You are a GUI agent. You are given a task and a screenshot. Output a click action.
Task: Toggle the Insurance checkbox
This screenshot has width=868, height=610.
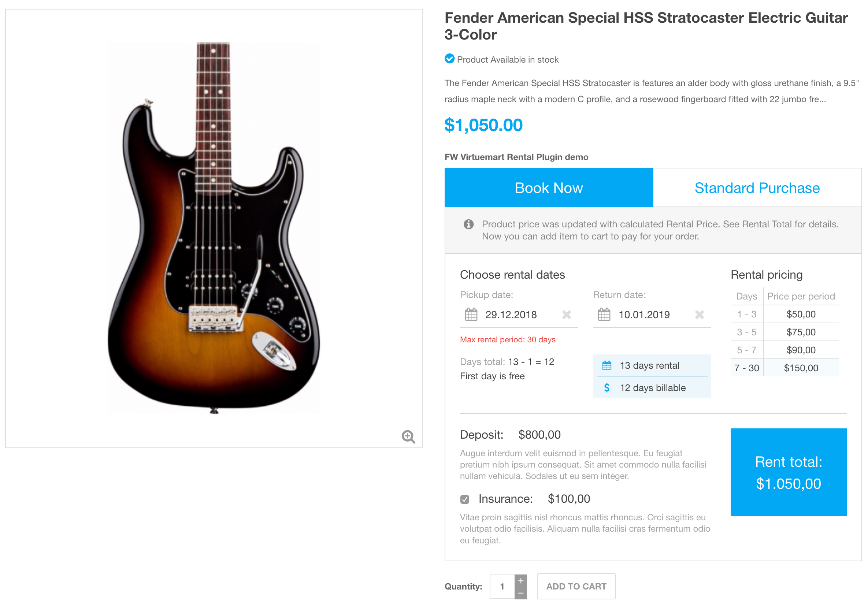(x=465, y=499)
